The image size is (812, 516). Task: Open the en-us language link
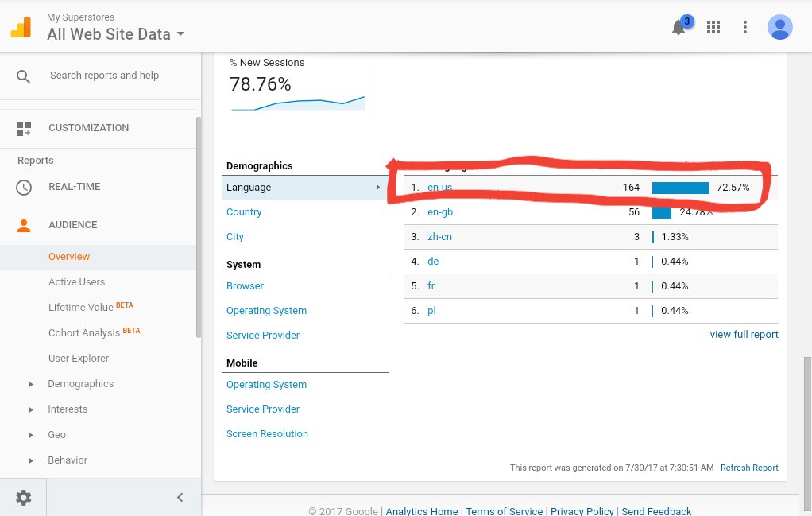pyautogui.click(x=439, y=188)
